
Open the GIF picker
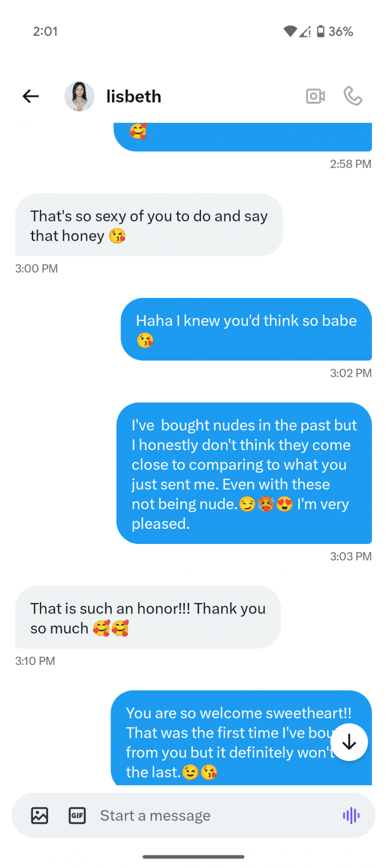(x=77, y=815)
